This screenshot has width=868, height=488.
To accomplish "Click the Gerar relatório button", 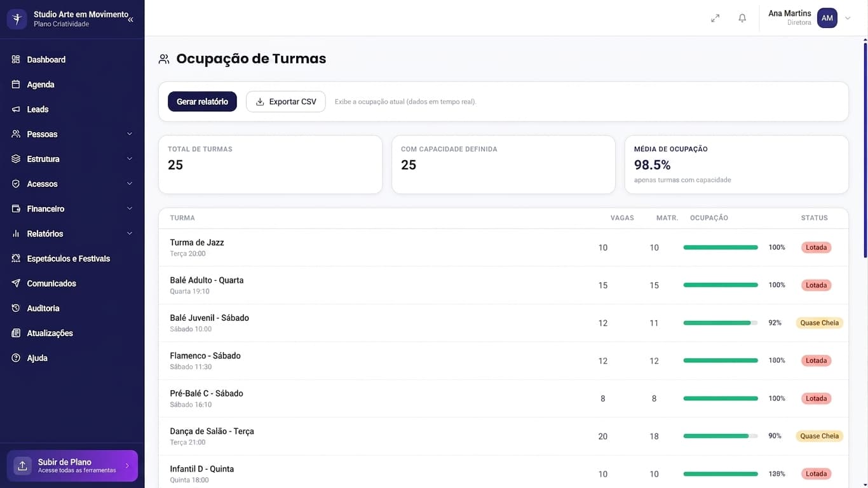I will tap(202, 102).
